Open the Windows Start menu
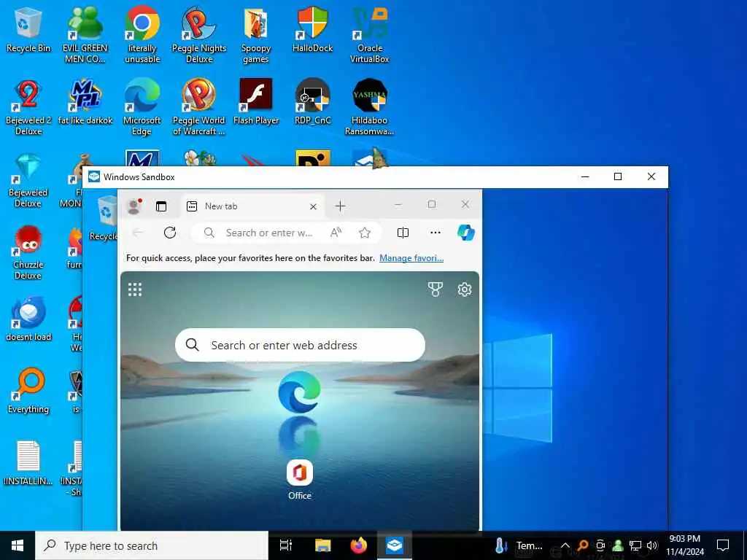 pos(18,545)
